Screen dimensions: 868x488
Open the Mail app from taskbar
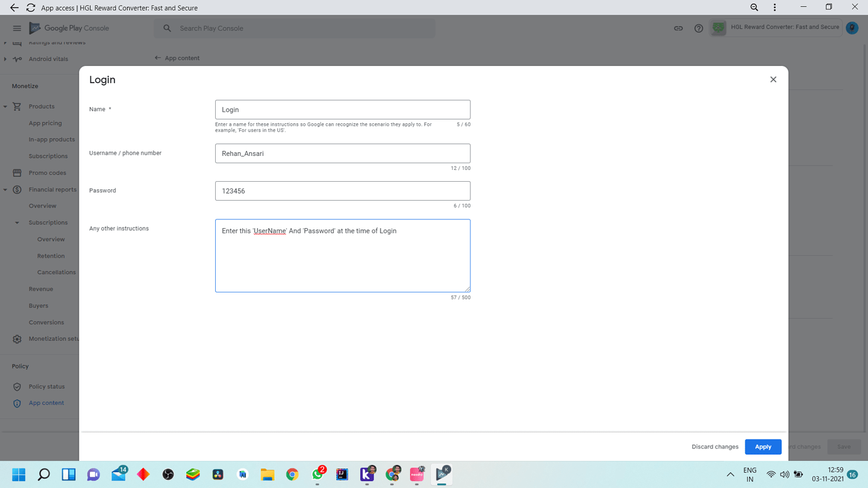(x=119, y=474)
